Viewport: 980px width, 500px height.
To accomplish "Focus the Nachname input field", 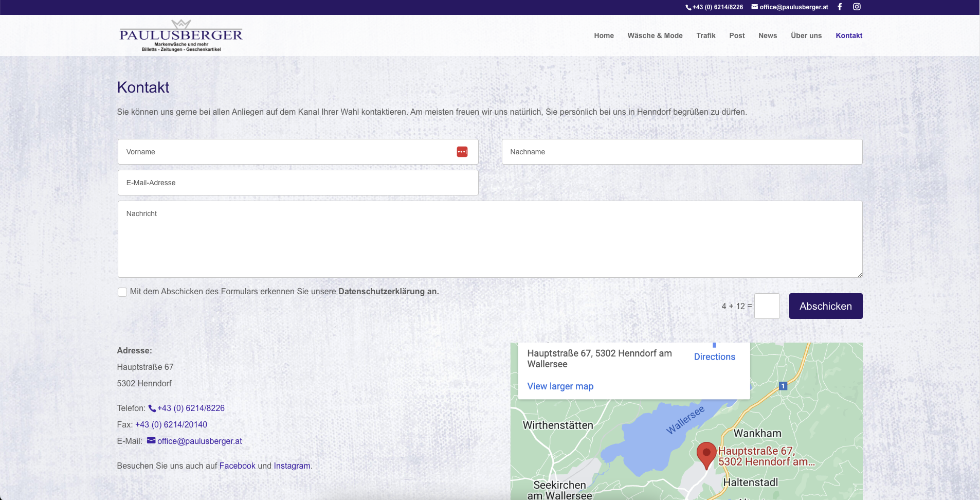I will pos(681,152).
